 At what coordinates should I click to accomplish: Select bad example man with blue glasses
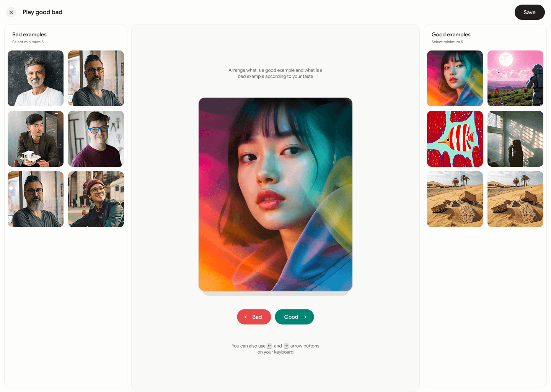click(x=96, y=139)
